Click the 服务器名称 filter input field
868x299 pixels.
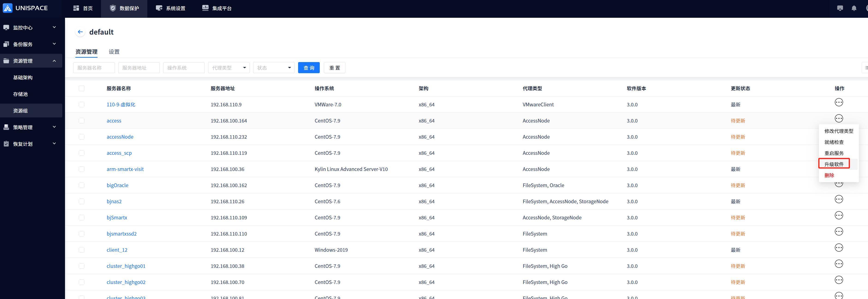click(94, 68)
